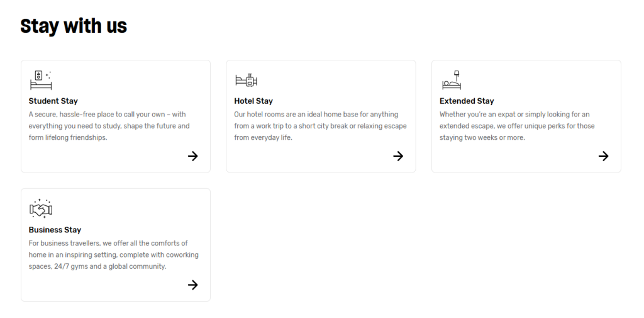Click the Hotel Stay luggage bed icon
Screen dimensions: 644x318
tap(247, 80)
